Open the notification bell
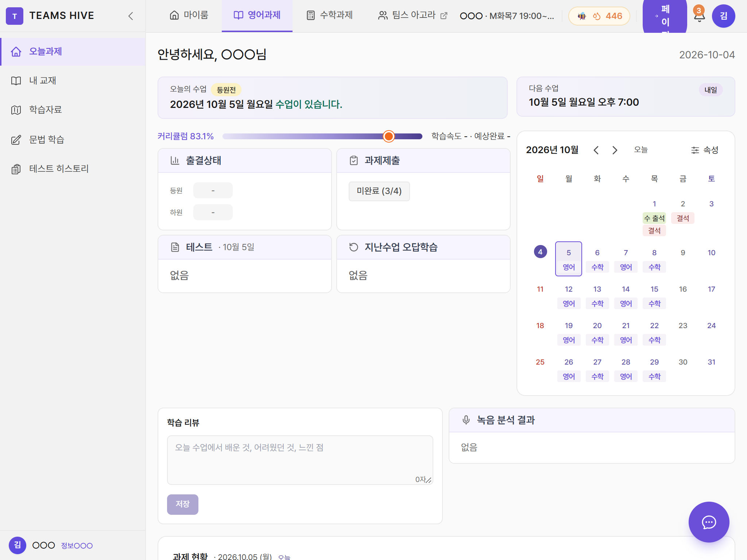747x560 pixels. [699, 16]
